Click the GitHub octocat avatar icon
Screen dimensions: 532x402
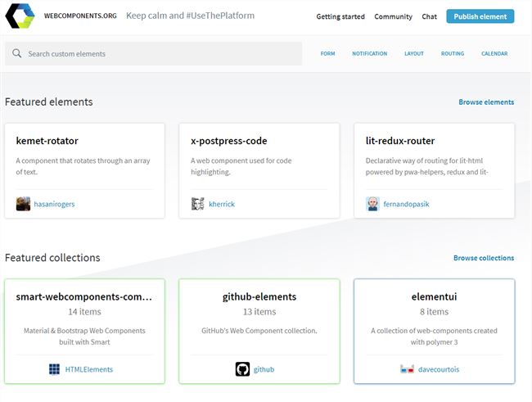click(x=242, y=369)
